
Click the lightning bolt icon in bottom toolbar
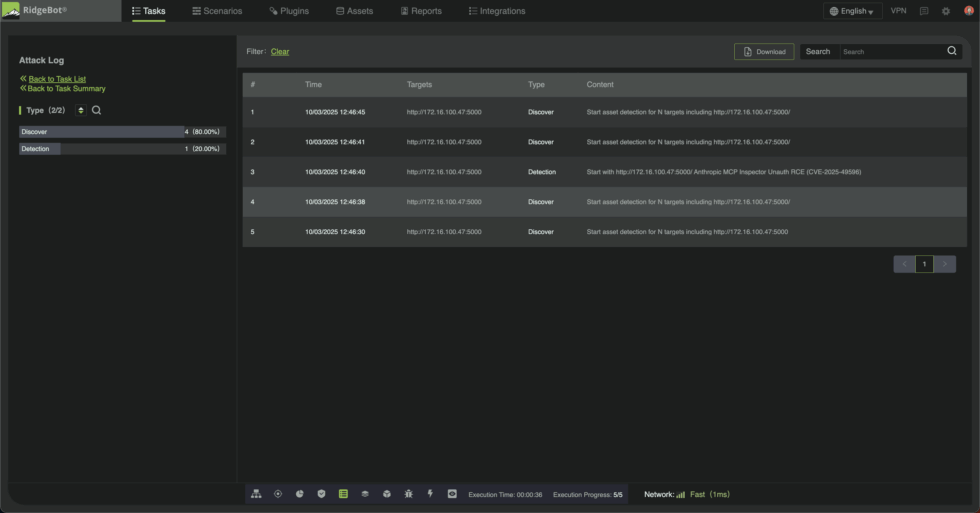[x=430, y=494]
